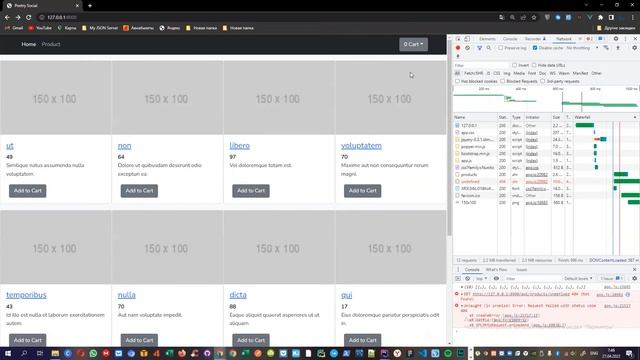Click the network timeline overview graph
640x360 pixels.
click(546, 100)
